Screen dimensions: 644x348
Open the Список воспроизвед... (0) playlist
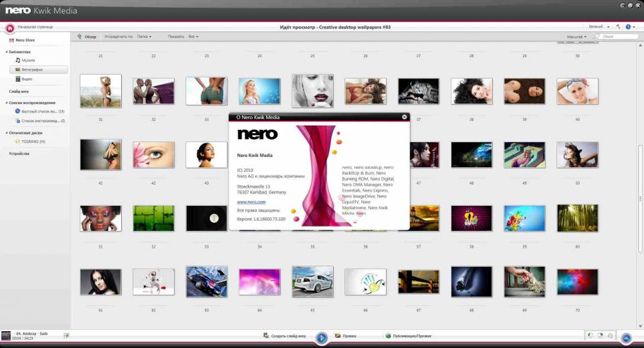pos(40,121)
